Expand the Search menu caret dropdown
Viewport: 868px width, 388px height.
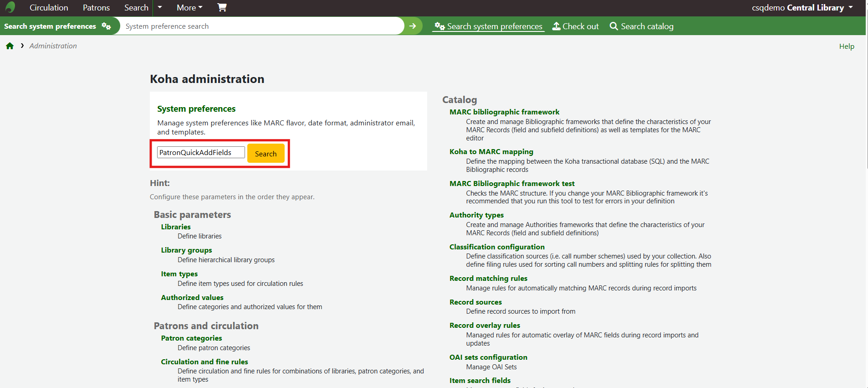[159, 7]
